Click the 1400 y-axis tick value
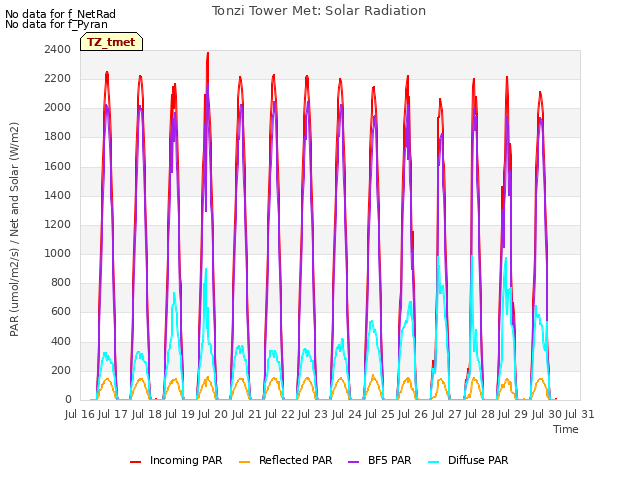Viewport: 640px width, 480px height. tap(58, 195)
